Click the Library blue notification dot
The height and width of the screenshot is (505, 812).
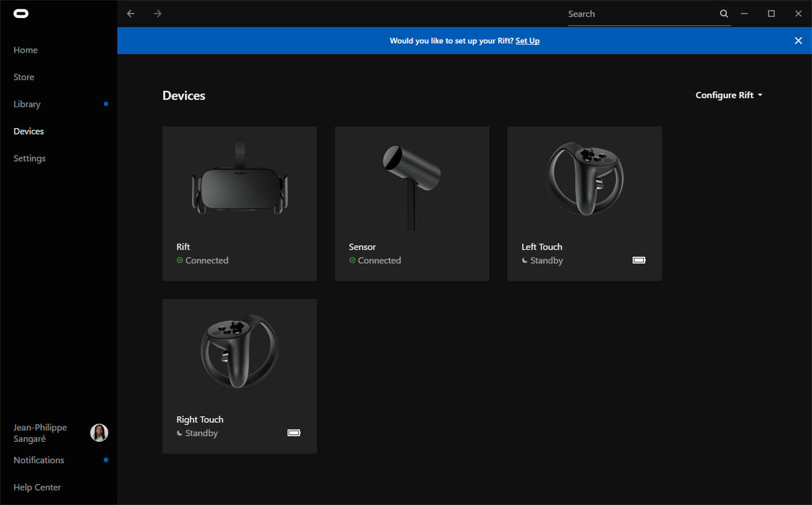(x=105, y=104)
